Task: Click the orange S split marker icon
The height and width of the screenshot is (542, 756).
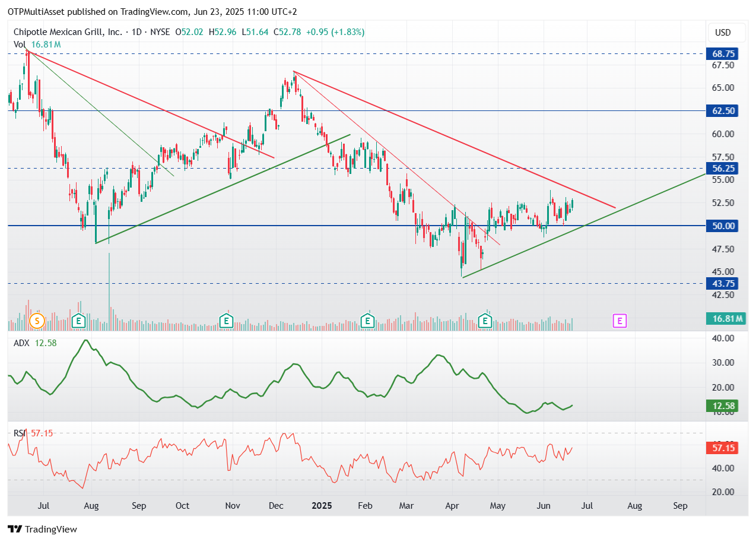Action: tap(37, 321)
